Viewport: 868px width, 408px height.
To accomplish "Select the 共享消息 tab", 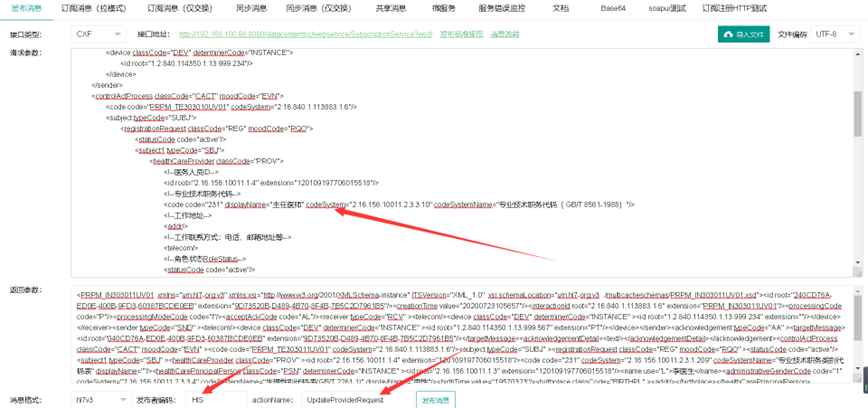I will pos(391,9).
